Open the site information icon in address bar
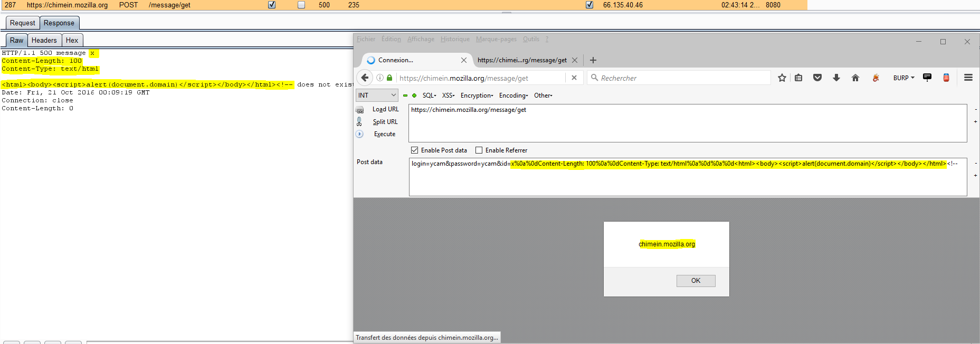Screen dimensions: 980x344 [380, 78]
